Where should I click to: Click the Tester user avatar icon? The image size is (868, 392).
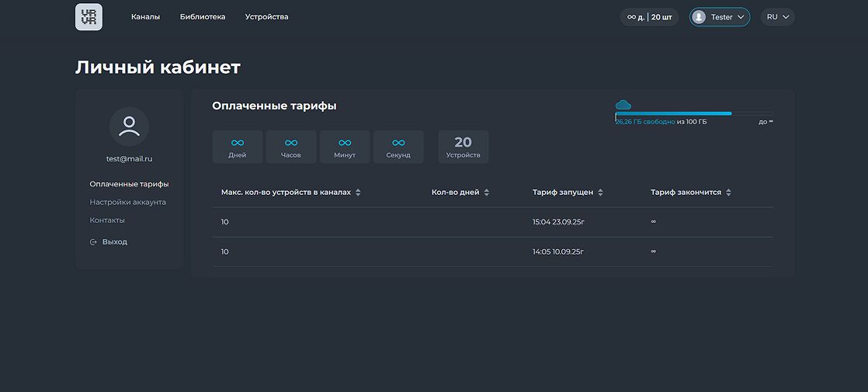[x=699, y=17]
